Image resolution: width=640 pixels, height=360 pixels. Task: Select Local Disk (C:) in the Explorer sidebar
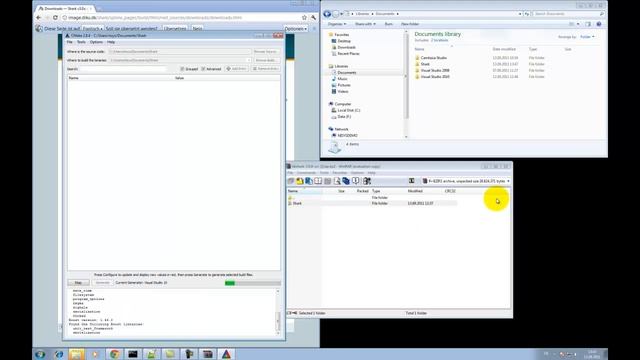pos(349,110)
